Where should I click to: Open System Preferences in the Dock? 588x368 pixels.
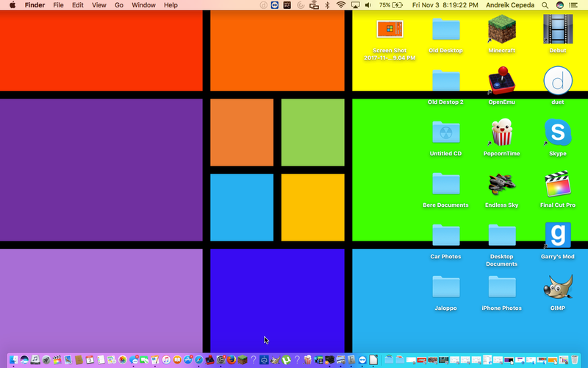coord(221,360)
